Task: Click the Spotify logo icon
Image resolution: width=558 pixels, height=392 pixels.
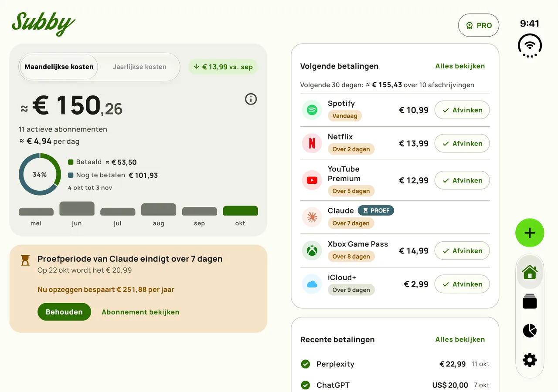Action: coord(312,110)
